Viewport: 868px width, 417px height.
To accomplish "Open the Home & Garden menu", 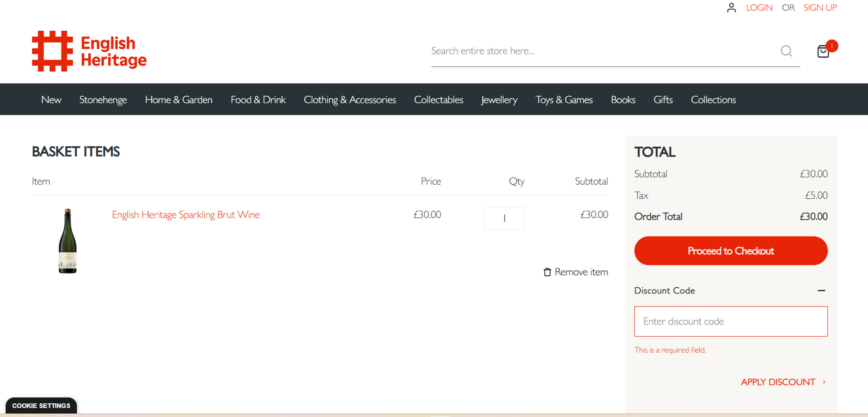I will coord(179,100).
